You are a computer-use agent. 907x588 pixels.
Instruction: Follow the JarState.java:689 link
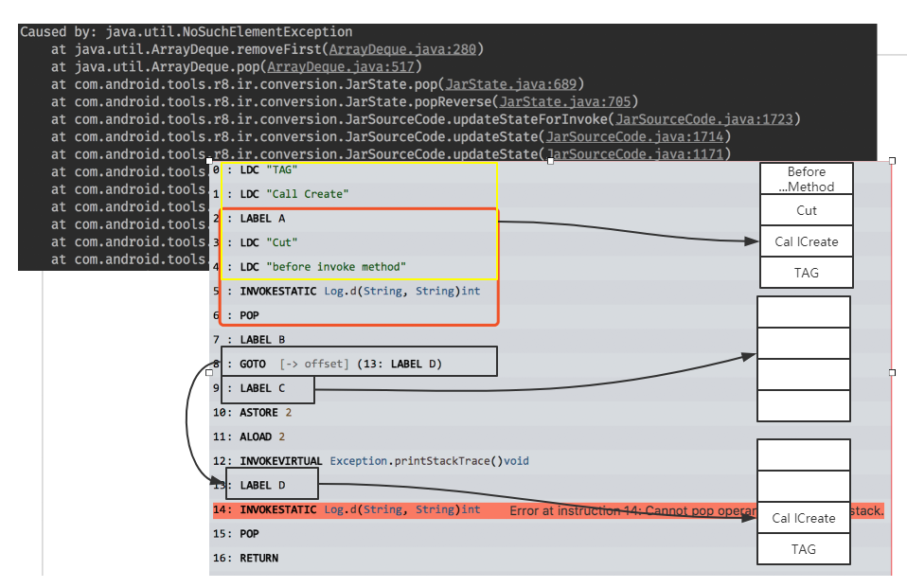coord(514,84)
